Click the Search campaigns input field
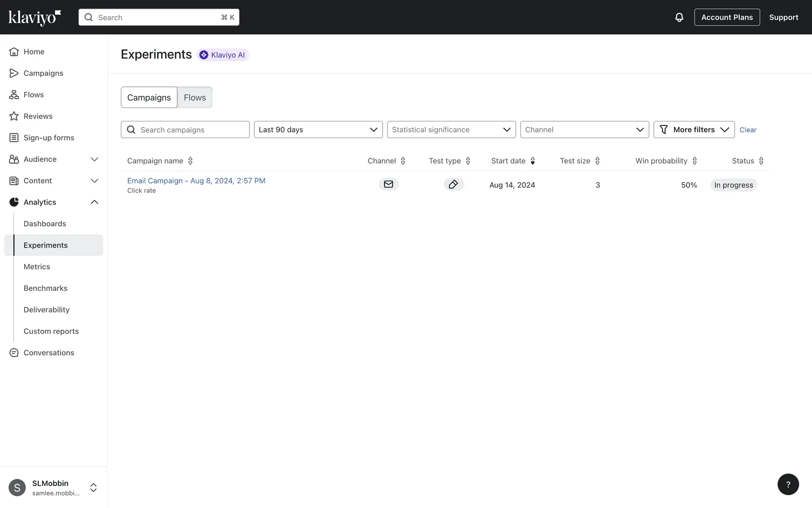The image size is (812, 508). [x=191, y=130]
